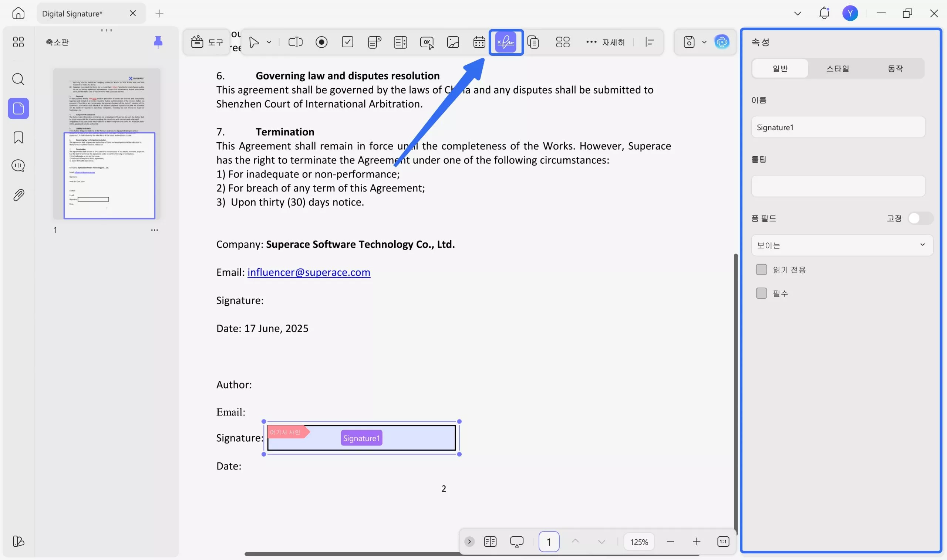This screenshot has height=560, width=947.
Task: Click the 1:1 actual size button
Action: [723, 542]
